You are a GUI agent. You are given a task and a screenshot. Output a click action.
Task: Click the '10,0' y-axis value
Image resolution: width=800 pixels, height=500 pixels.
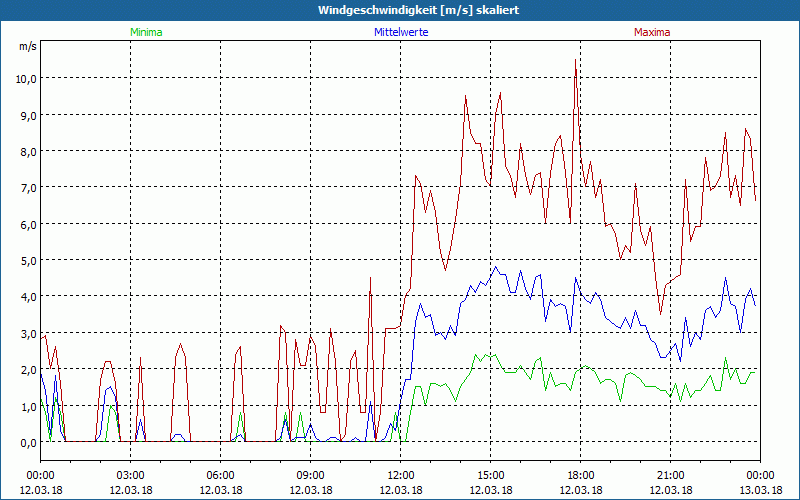pos(26,79)
